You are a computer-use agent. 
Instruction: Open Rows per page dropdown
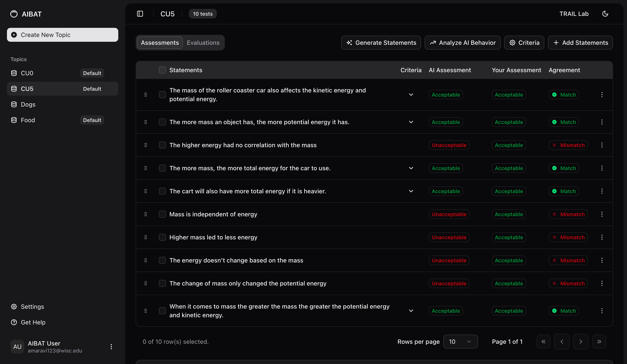point(460,342)
